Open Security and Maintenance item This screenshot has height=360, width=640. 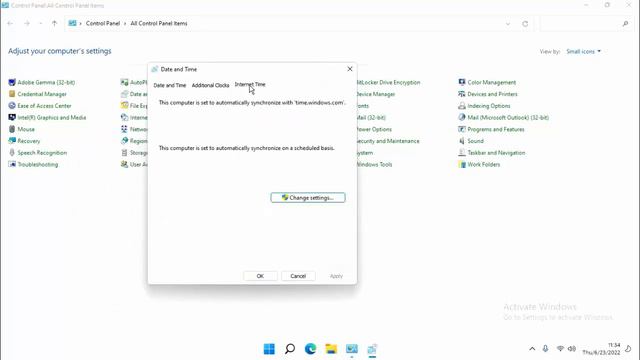tap(388, 141)
